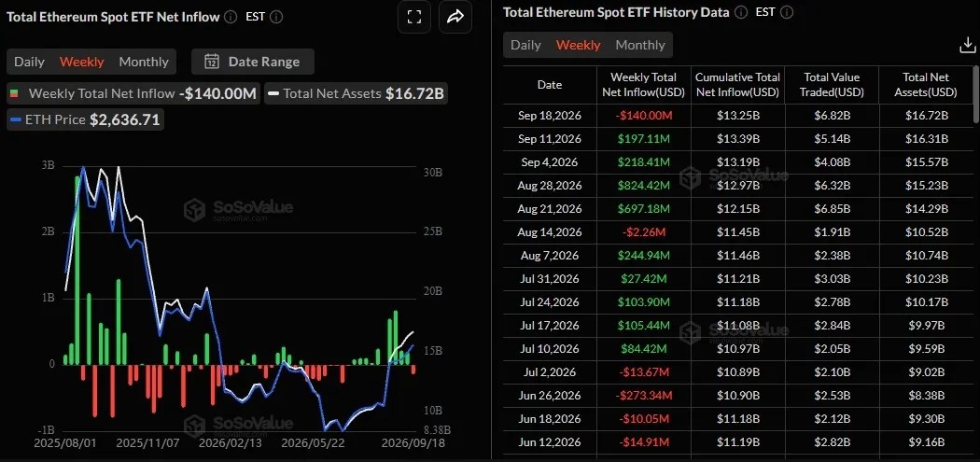Click info icon beside Net Inflow title

tap(231, 17)
